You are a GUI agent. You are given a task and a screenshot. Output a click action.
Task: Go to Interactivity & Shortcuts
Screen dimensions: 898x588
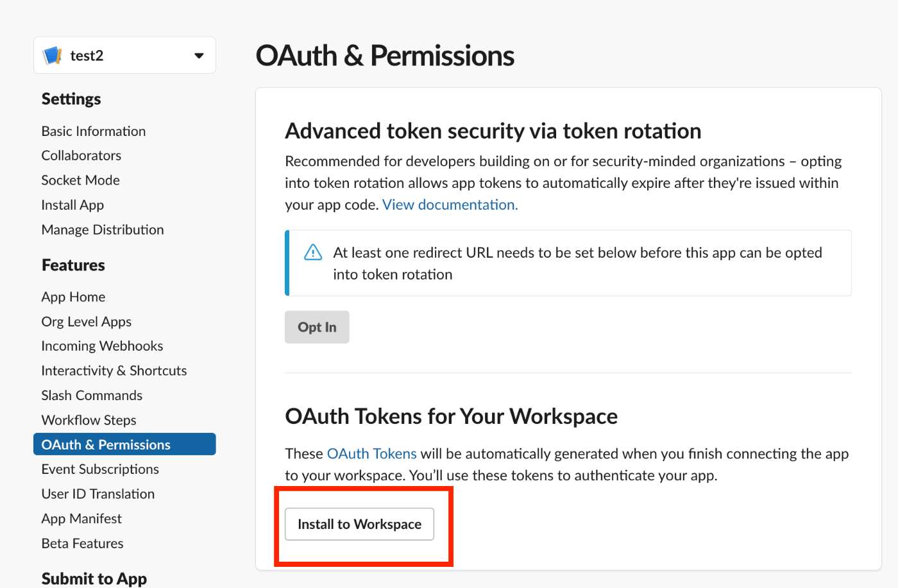[x=114, y=371]
